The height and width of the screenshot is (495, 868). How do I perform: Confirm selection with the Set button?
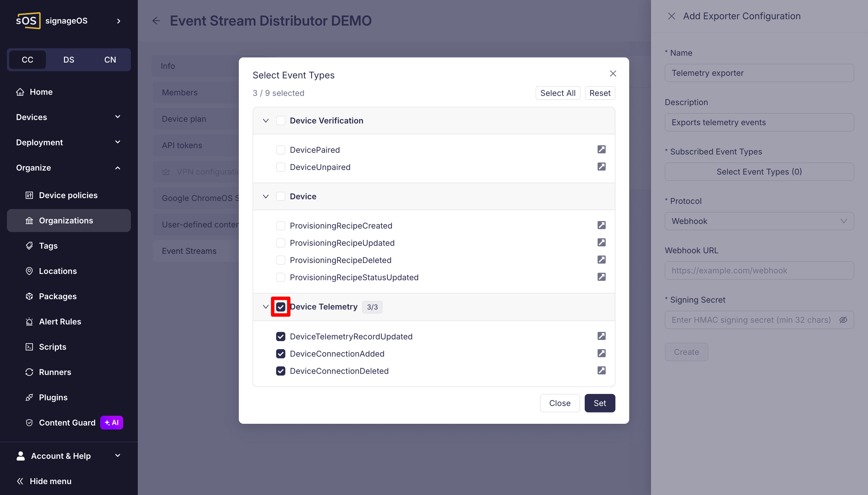[x=600, y=403]
